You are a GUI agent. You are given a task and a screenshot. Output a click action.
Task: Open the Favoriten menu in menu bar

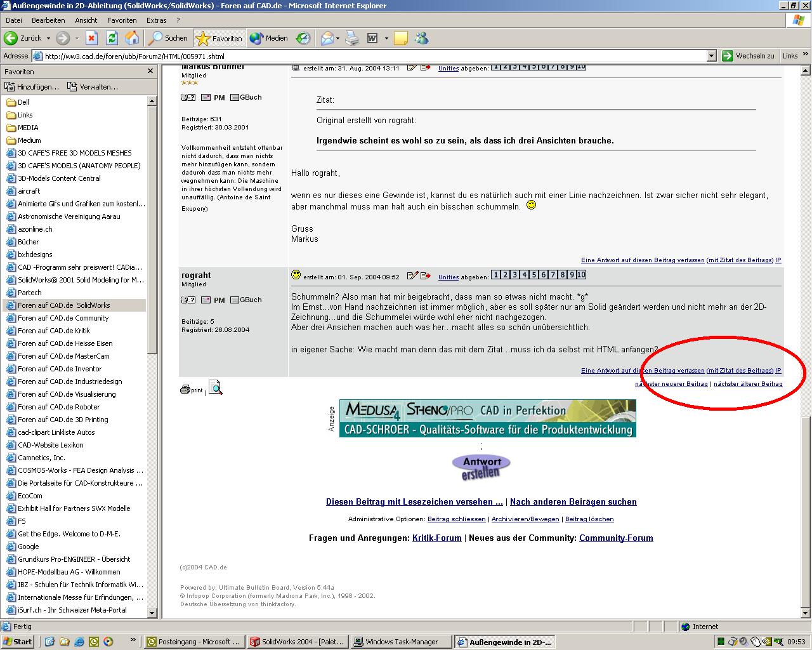[x=122, y=20]
